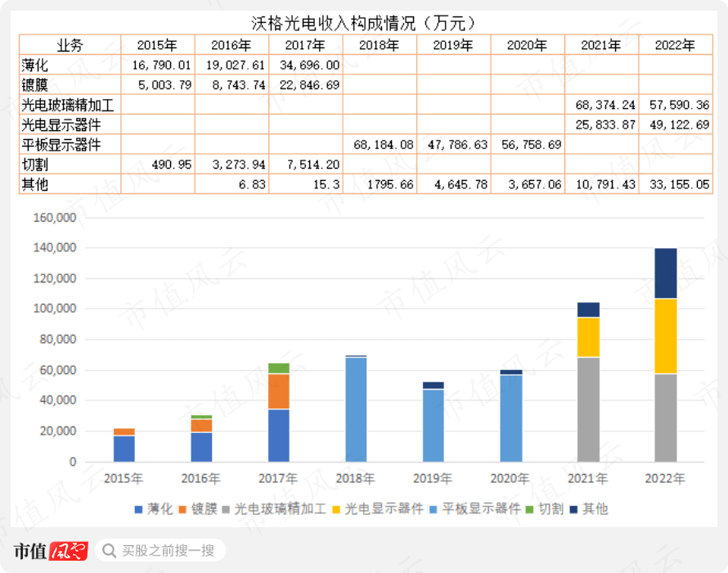The width and height of the screenshot is (728, 573).
Task: Click the light blue 2019年 bar in the chart
Action: click(x=434, y=425)
